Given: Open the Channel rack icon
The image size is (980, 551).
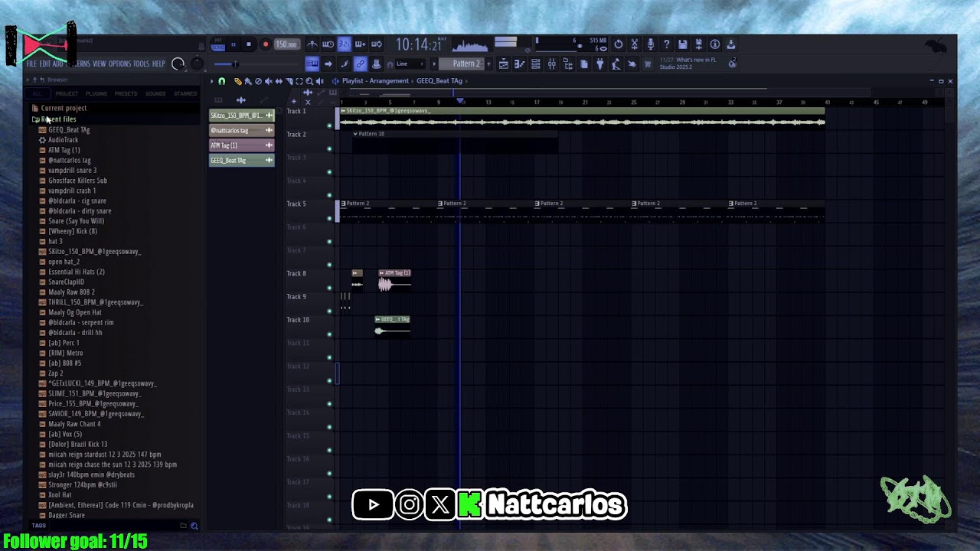Looking at the screenshot, I should coord(536,64).
